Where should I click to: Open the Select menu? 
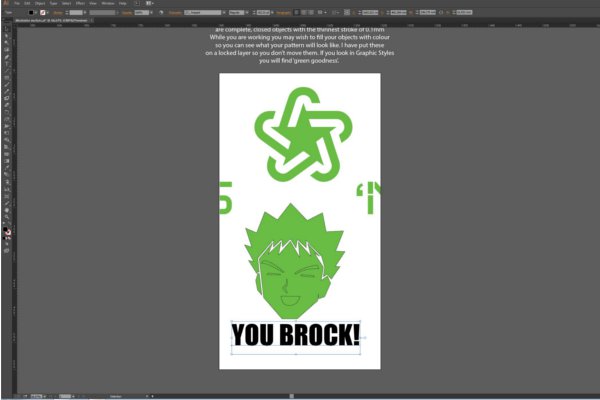point(67,3)
